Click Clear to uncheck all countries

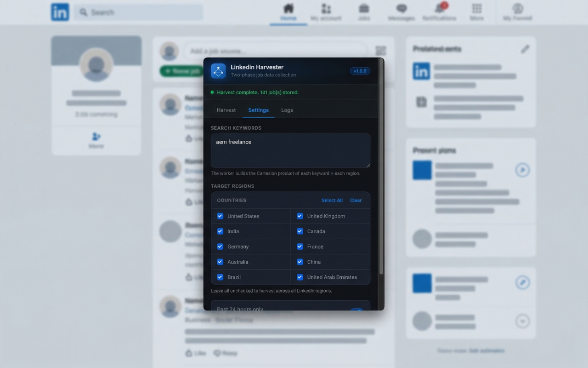tap(356, 200)
